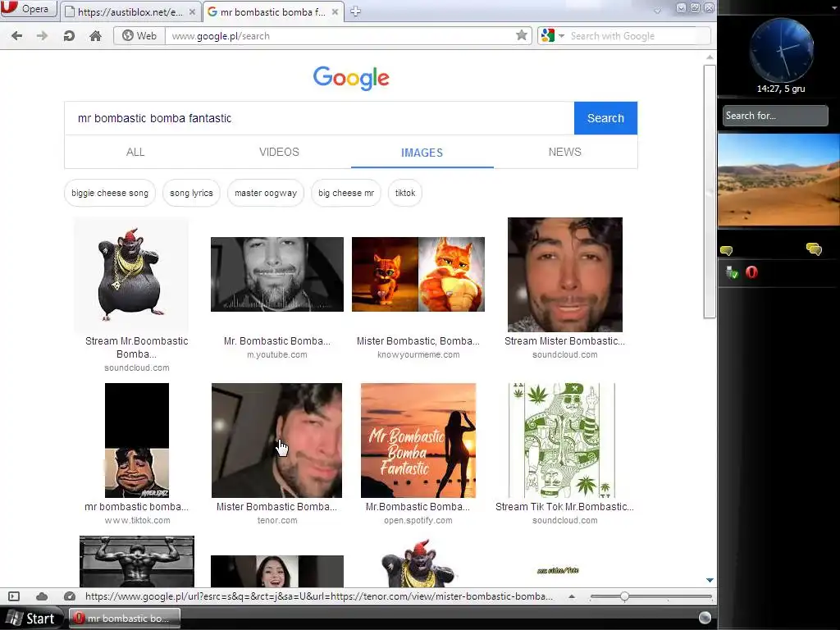Toggle the panel icon in status bar

(x=14, y=596)
